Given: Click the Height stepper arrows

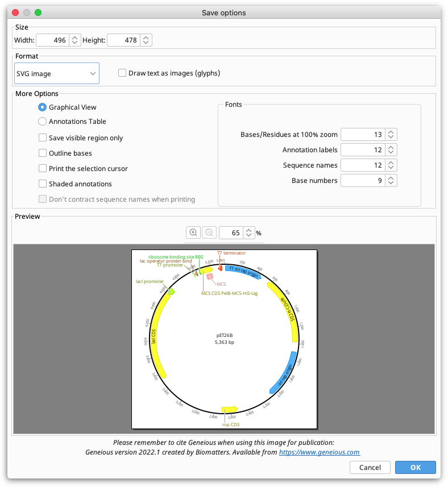Looking at the screenshot, I should point(146,40).
